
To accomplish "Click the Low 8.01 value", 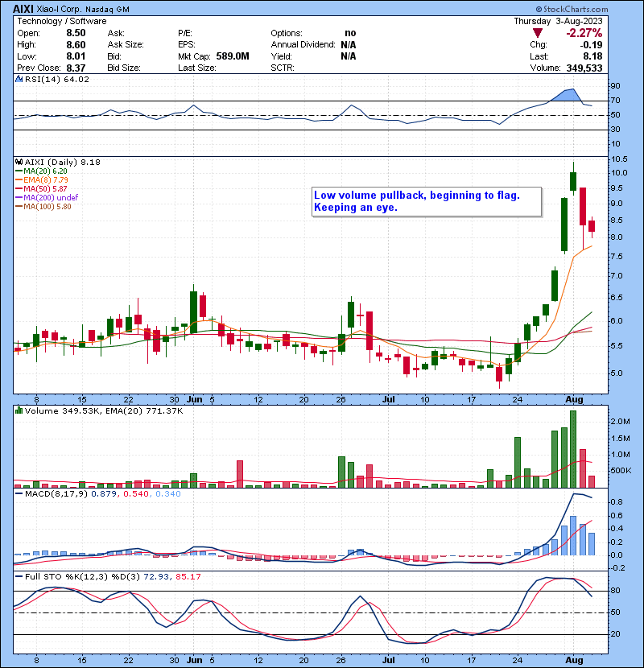I will pyautogui.click(x=76, y=56).
